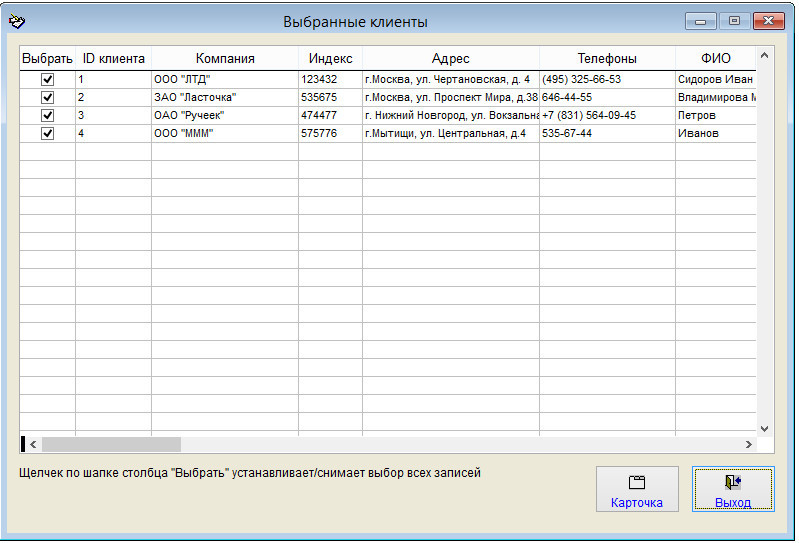799x543 pixels.
Task: Select address cell г.Мытищи, ул. Центральная
Action: point(450,133)
